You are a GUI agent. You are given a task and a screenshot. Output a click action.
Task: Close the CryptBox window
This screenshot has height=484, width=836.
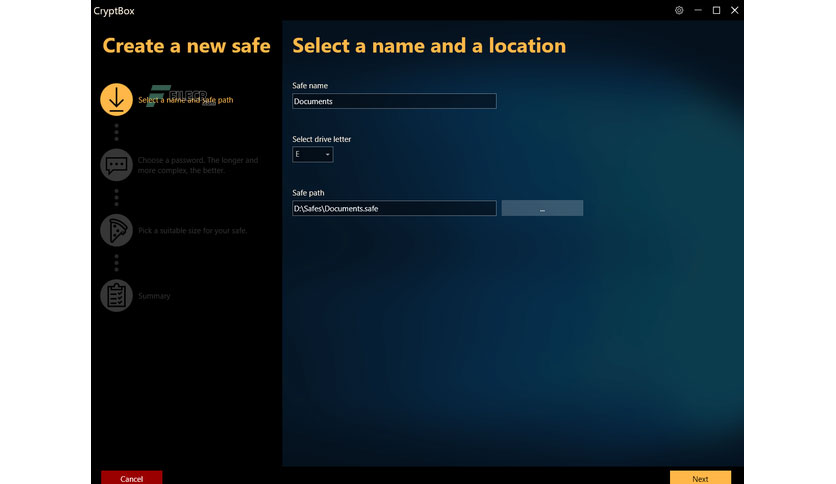[x=735, y=10]
